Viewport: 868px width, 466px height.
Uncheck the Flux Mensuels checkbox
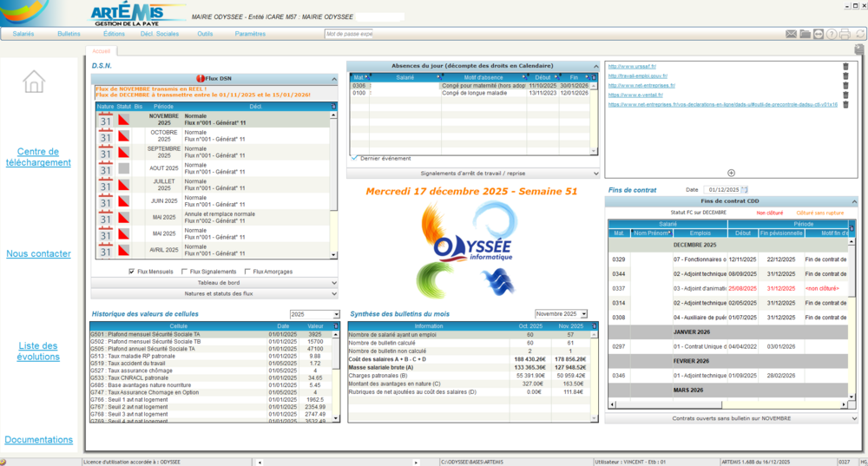132,272
